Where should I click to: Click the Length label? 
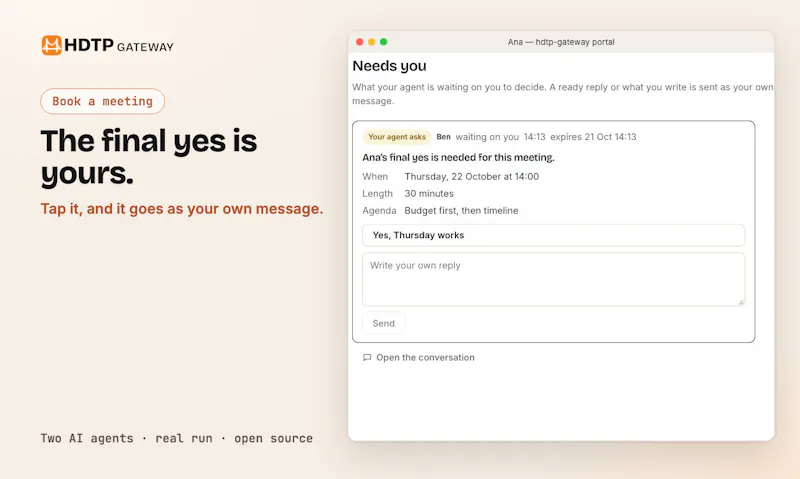click(378, 193)
